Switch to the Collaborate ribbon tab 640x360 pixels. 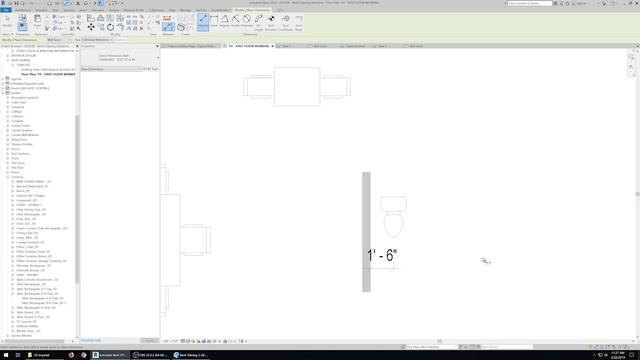156,10
